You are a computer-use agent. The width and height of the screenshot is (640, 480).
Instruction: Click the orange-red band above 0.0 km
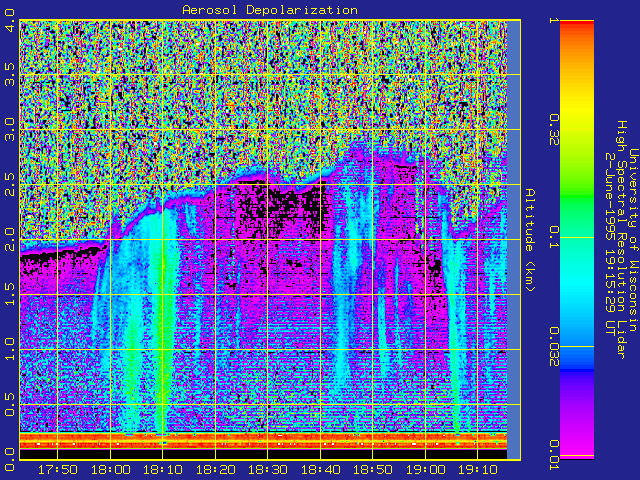263,441
